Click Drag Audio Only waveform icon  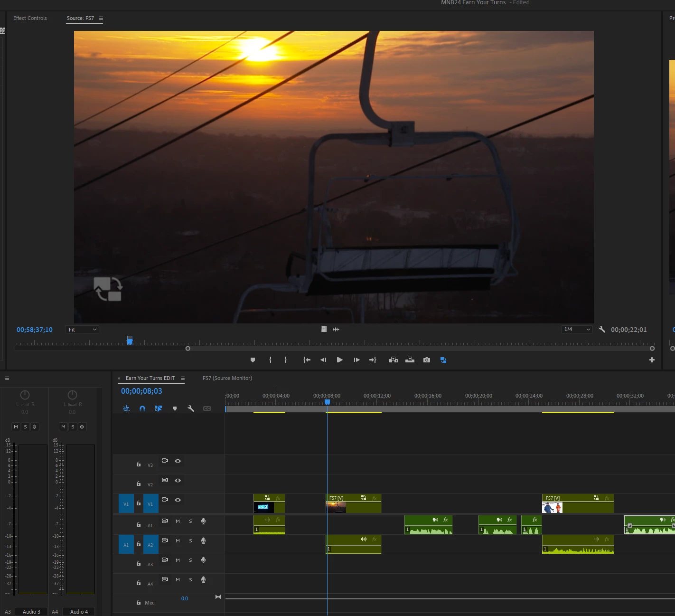pyautogui.click(x=336, y=329)
